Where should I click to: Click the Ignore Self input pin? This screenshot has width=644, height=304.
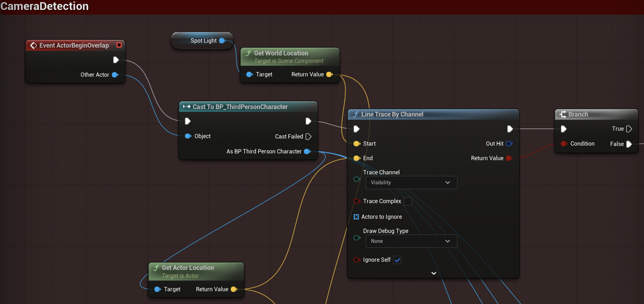[x=357, y=260]
